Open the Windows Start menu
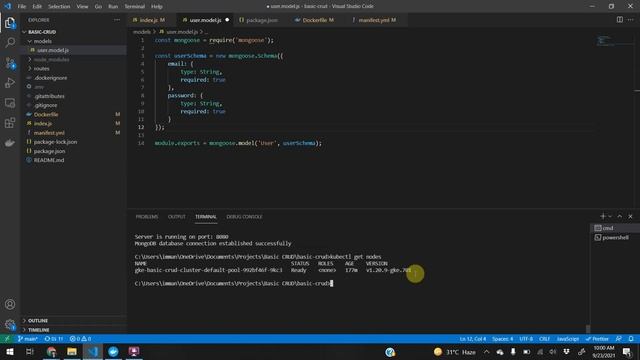 coord(9,352)
